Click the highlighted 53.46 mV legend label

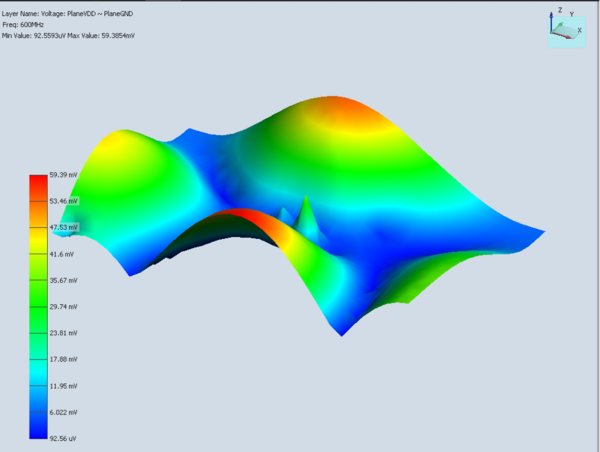(64, 201)
